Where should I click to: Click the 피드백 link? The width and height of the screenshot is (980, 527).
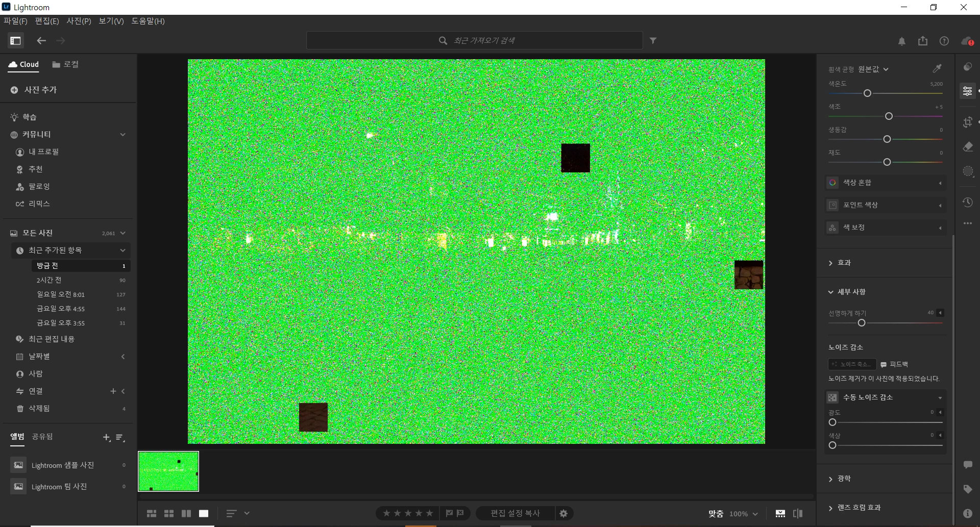click(x=894, y=364)
